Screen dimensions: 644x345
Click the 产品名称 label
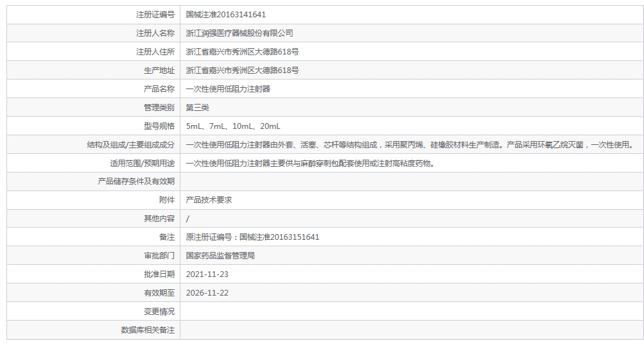pyautogui.click(x=159, y=89)
